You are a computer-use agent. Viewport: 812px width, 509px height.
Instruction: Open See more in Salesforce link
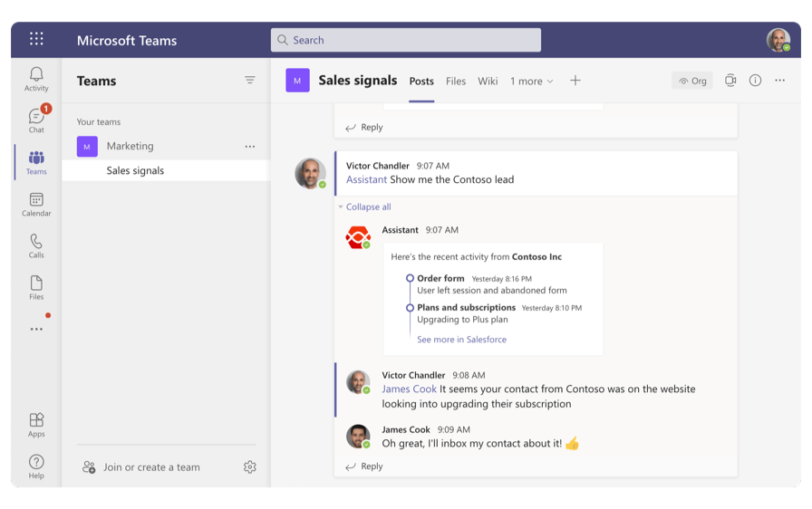(x=462, y=340)
